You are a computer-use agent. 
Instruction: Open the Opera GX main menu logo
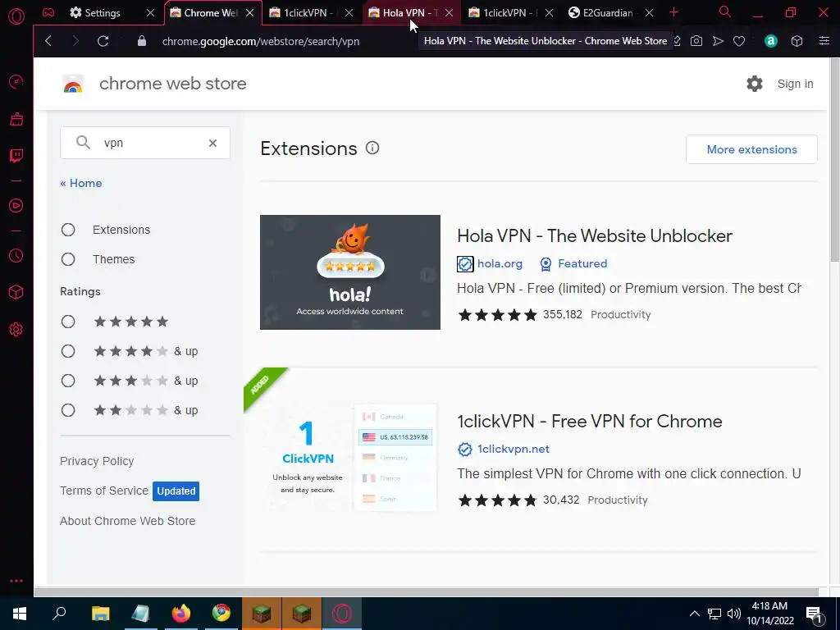(x=16, y=16)
